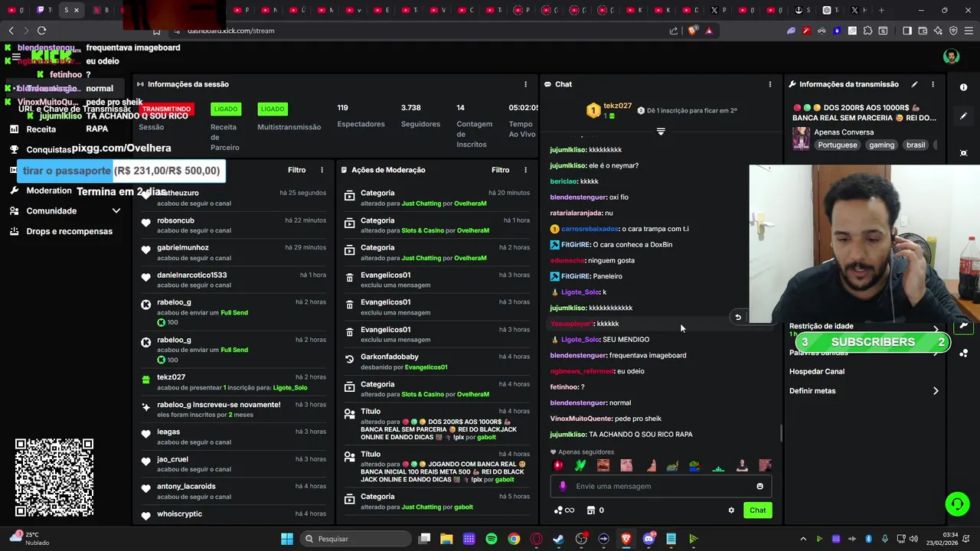The width and height of the screenshot is (980, 551).
Task: Open the session info three-dot menu
Action: click(525, 84)
